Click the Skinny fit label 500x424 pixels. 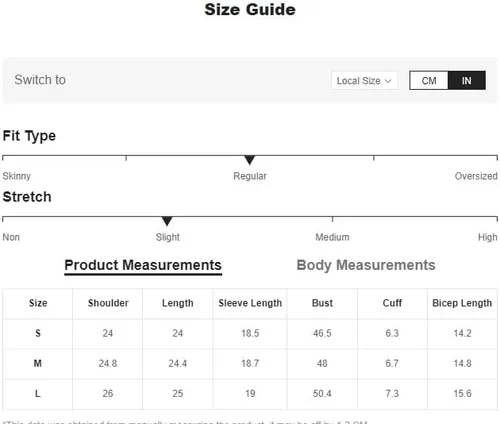tap(17, 176)
